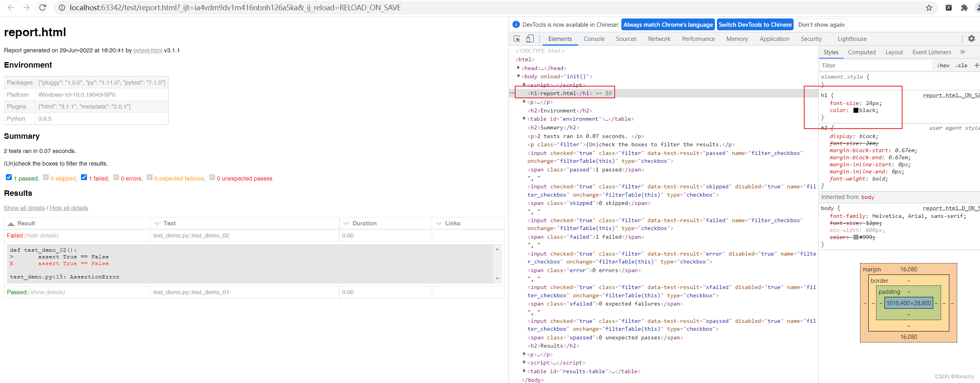
Task: Open the Network tab
Action: point(659,39)
